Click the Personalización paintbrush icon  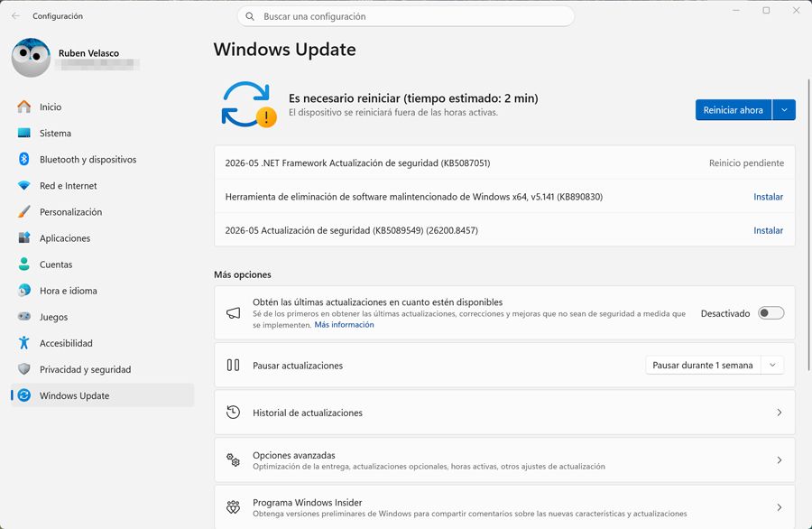coord(23,212)
